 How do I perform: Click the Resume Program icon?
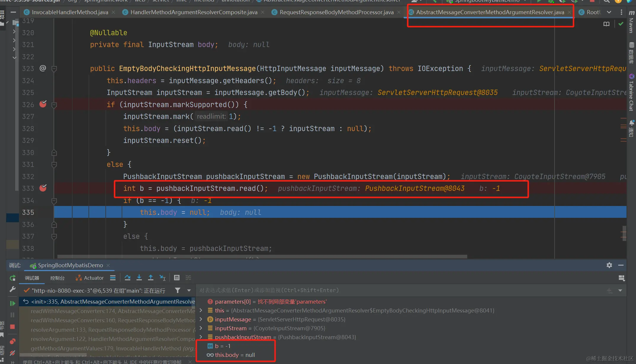click(x=12, y=303)
